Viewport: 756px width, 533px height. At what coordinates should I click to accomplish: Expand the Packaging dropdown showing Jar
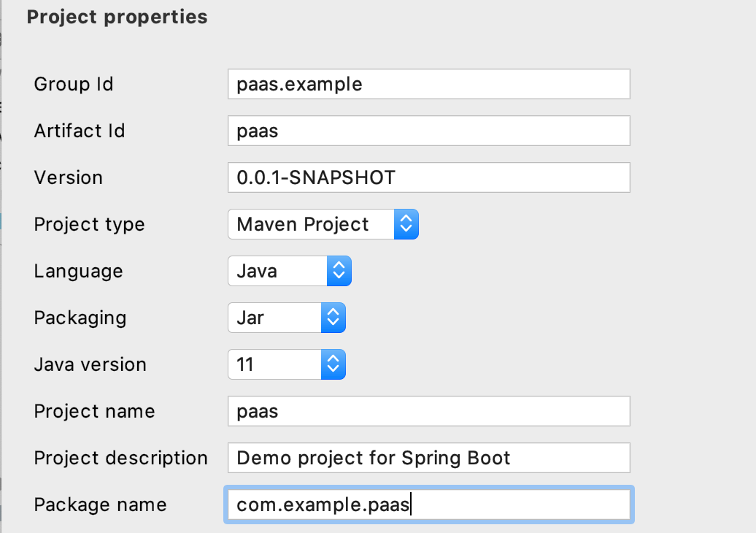click(x=275, y=318)
